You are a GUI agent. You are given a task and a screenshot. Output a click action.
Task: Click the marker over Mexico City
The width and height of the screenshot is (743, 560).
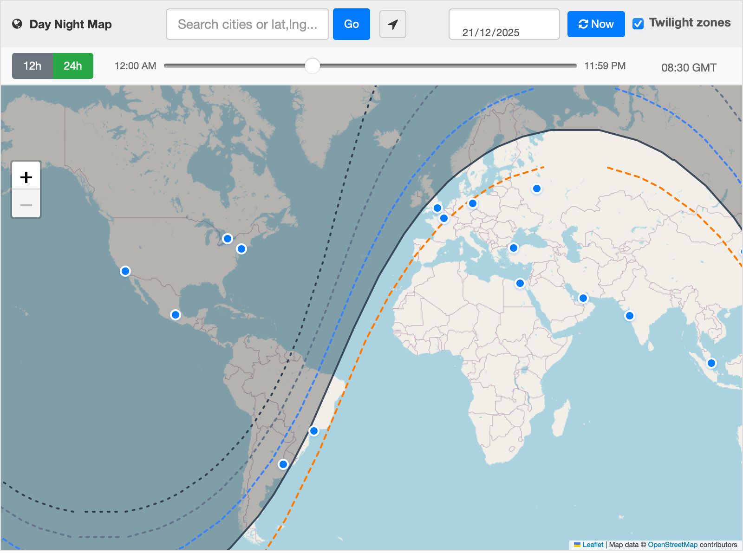click(176, 315)
